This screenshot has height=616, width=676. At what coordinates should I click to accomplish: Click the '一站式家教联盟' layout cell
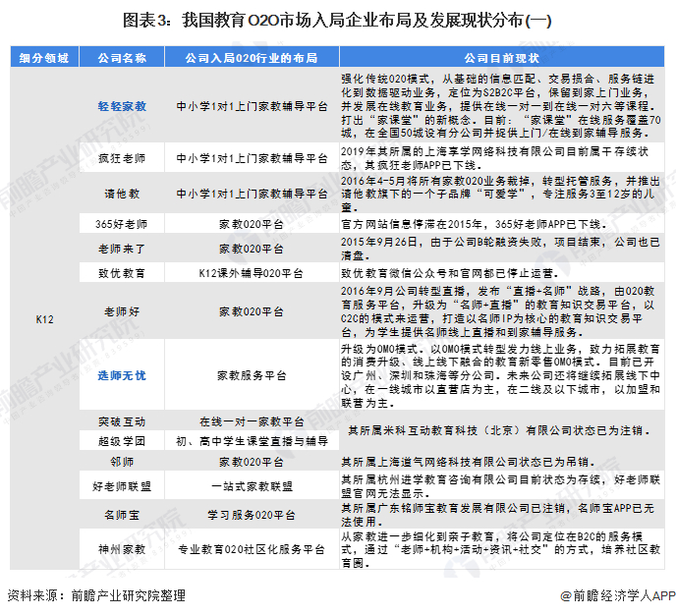click(252, 486)
